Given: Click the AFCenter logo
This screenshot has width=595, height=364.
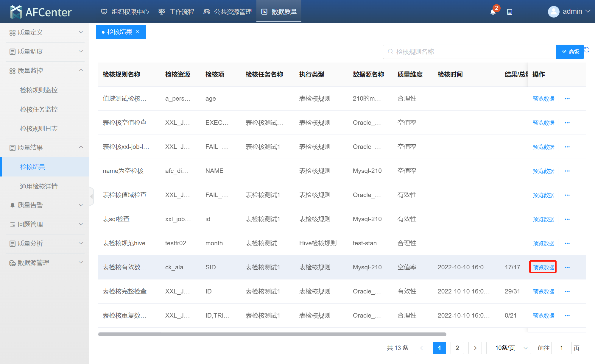Looking at the screenshot, I should pyautogui.click(x=41, y=12).
